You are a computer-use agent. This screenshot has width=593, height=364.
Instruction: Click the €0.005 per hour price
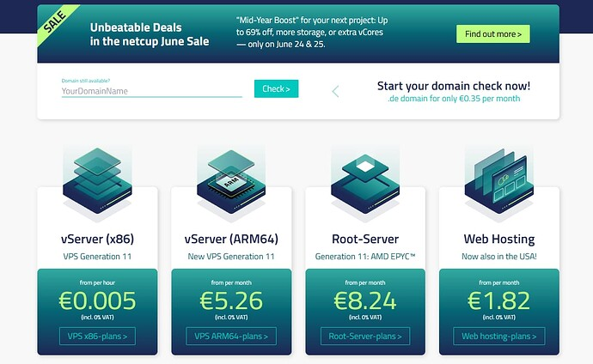pos(97,300)
